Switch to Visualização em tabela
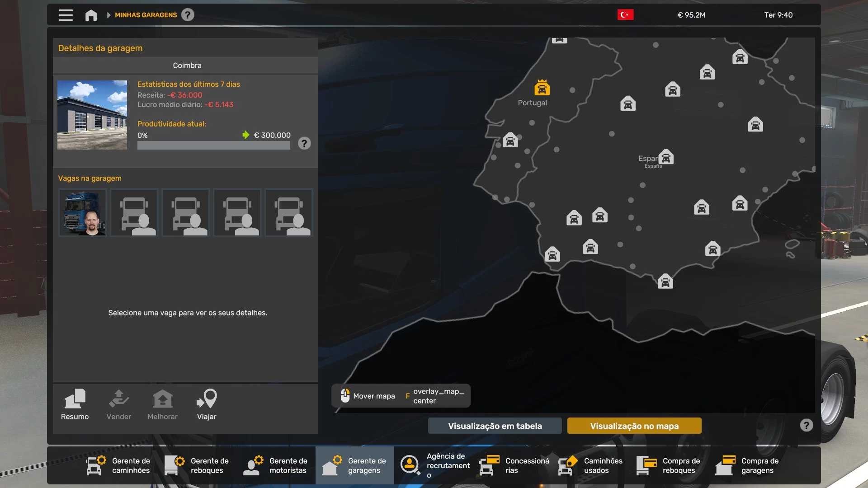The width and height of the screenshot is (868, 488). tap(495, 426)
